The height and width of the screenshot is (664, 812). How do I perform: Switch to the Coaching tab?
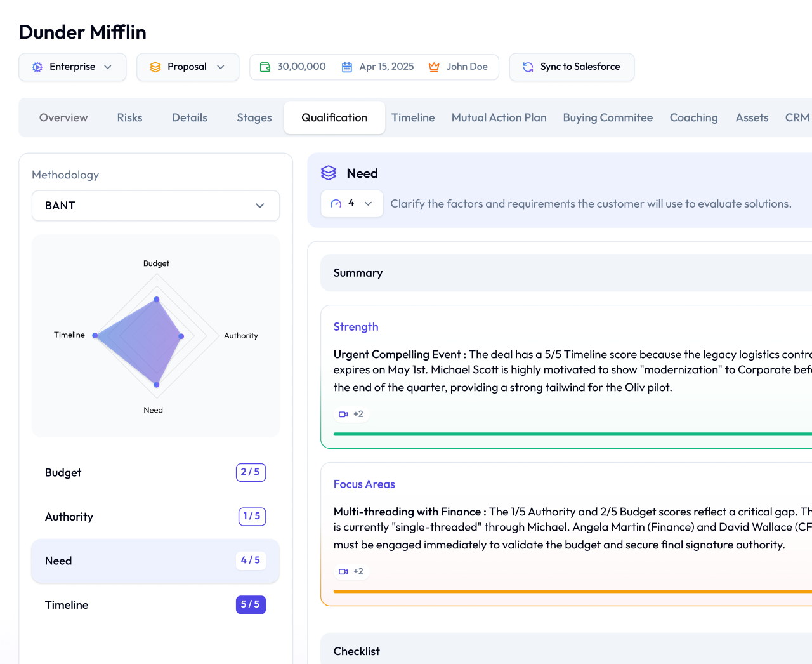(694, 117)
